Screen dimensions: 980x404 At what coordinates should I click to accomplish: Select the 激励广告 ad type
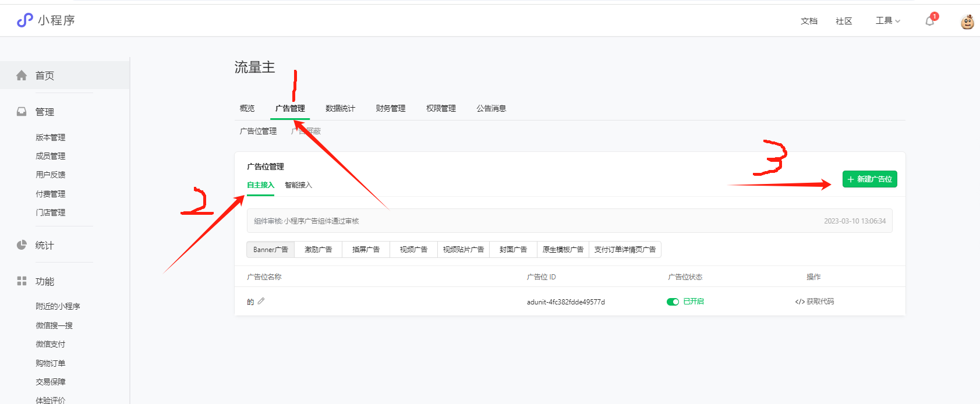click(x=318, y=250)
